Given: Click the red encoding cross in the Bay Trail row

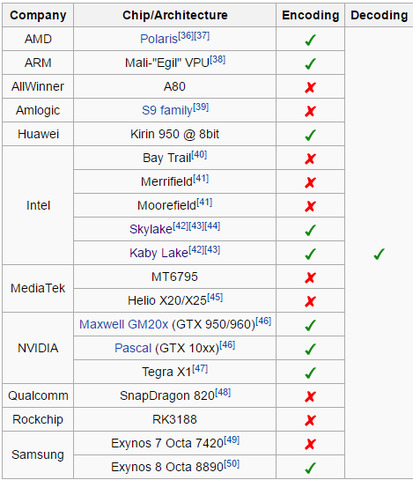Looking at the screenshot, I should click(310, 159).
